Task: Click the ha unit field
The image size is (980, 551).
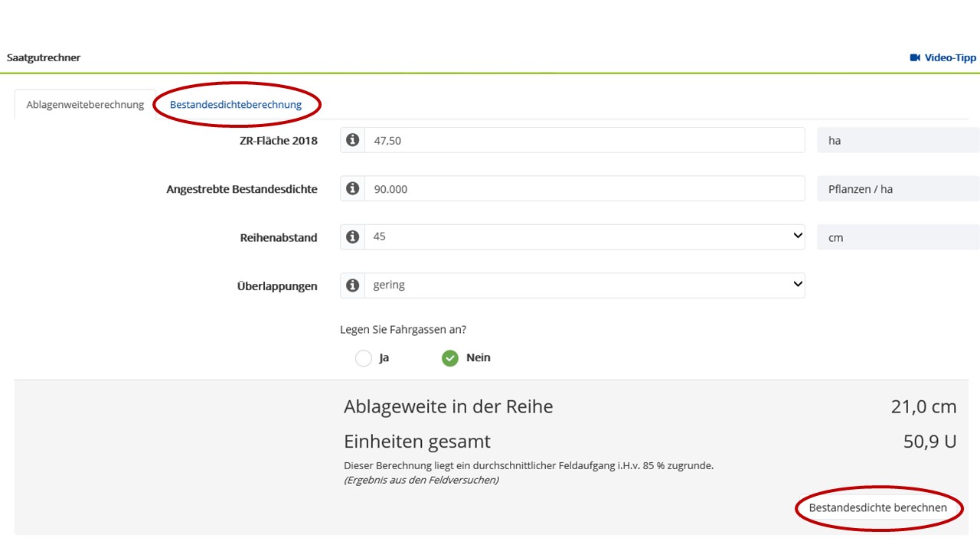Action: coord(897,141)
